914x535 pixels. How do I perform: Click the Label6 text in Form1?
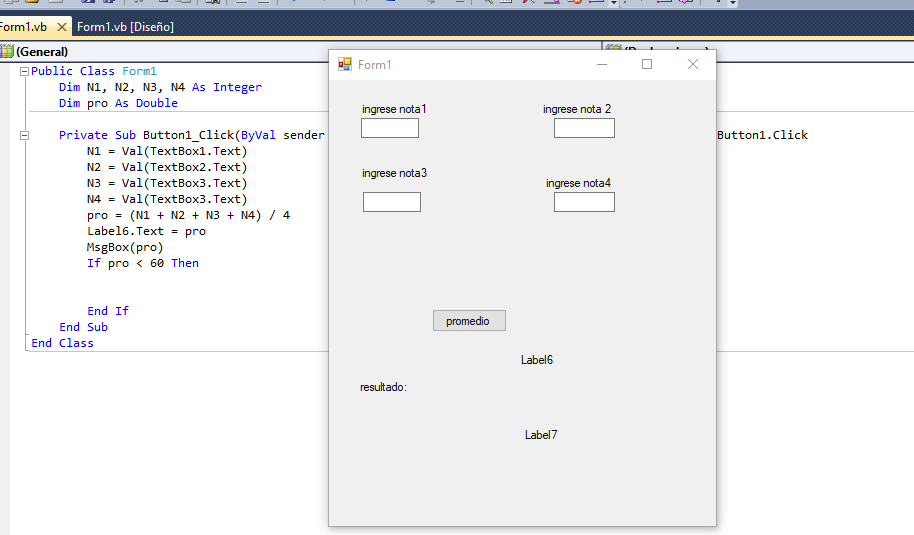537,360
